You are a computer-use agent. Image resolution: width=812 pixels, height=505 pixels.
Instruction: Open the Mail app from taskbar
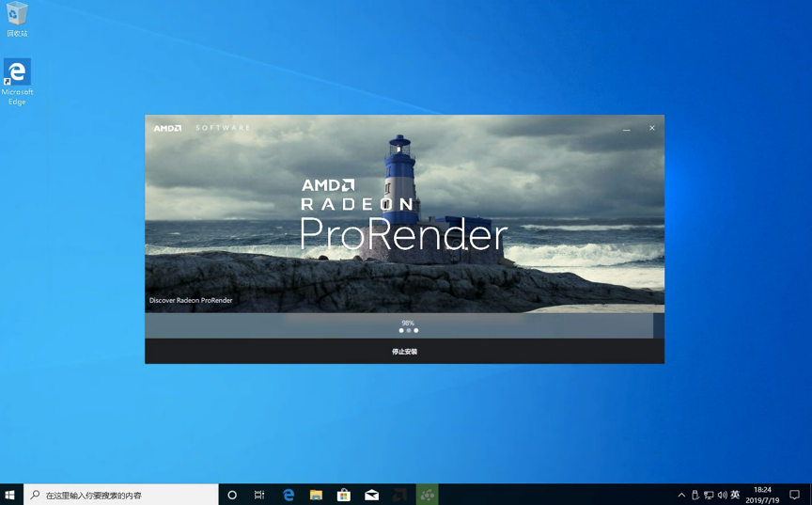(371, 495)
